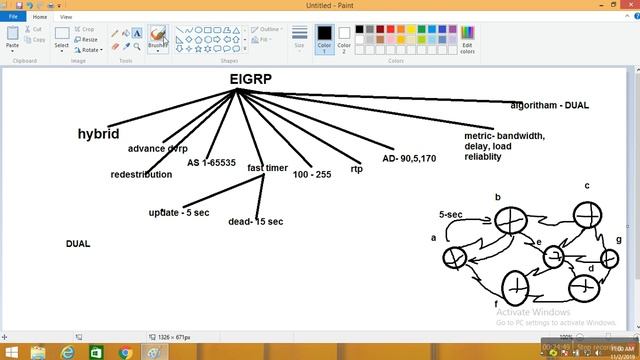The height and width of the screenshot is (360, 640).
Task: Pick the brown palette swatch
Action: coord(380,40)
